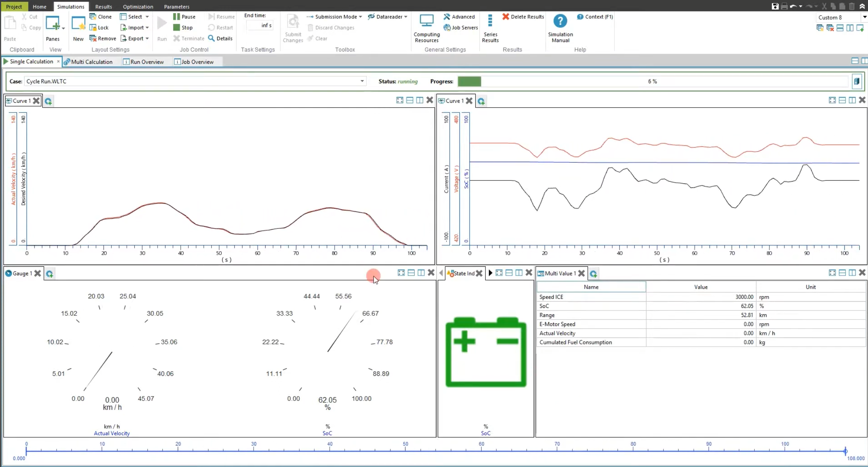868x467 pixels.
Task: Open the Simulation Manual help
Action: point(560,28)
